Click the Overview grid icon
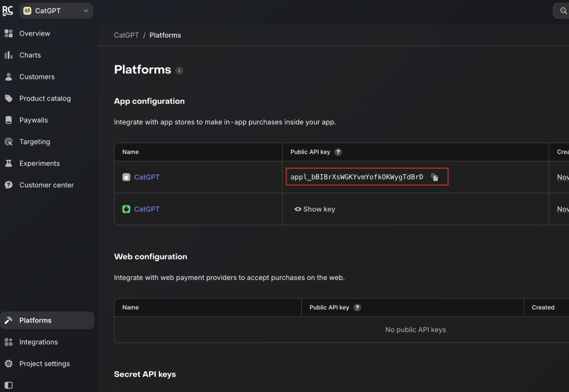 tap(9, 34)
